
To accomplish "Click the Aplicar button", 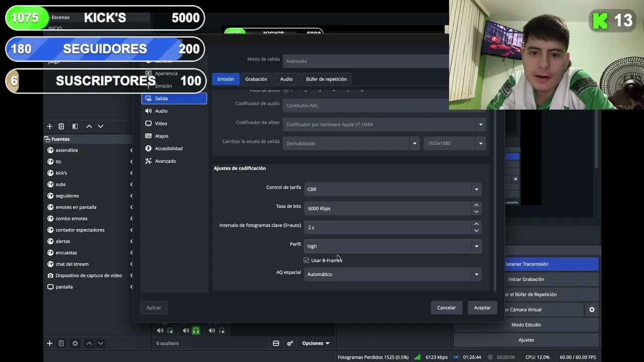I will pos(153,308).
